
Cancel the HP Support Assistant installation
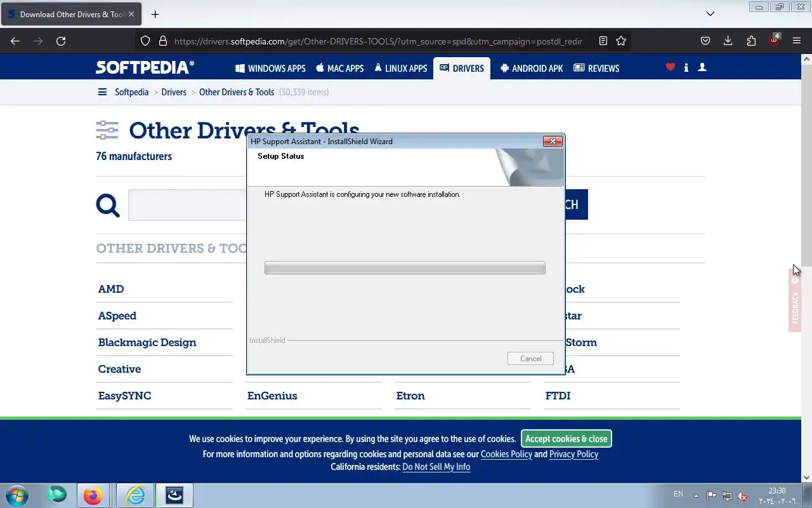coord(530,359)
